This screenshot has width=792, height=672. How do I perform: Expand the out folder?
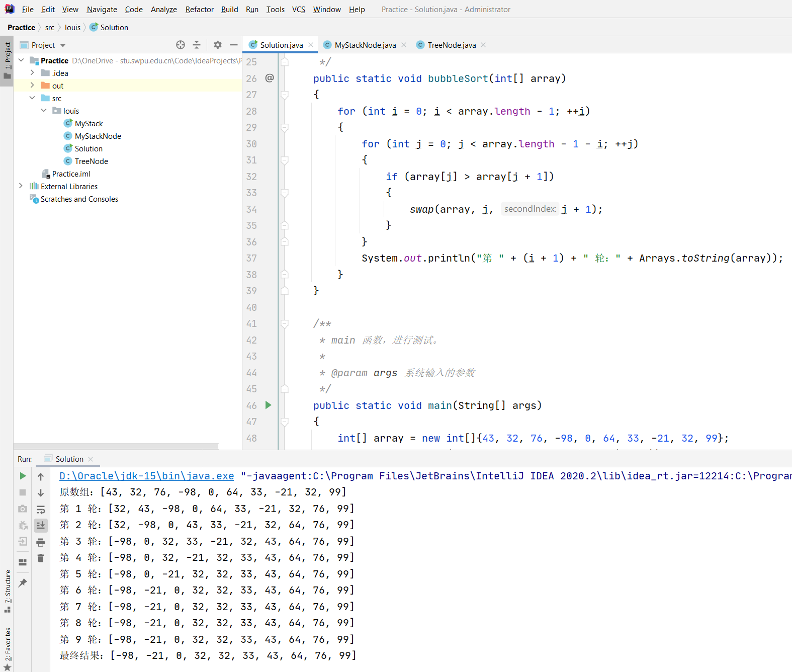[x=32, y=86]
